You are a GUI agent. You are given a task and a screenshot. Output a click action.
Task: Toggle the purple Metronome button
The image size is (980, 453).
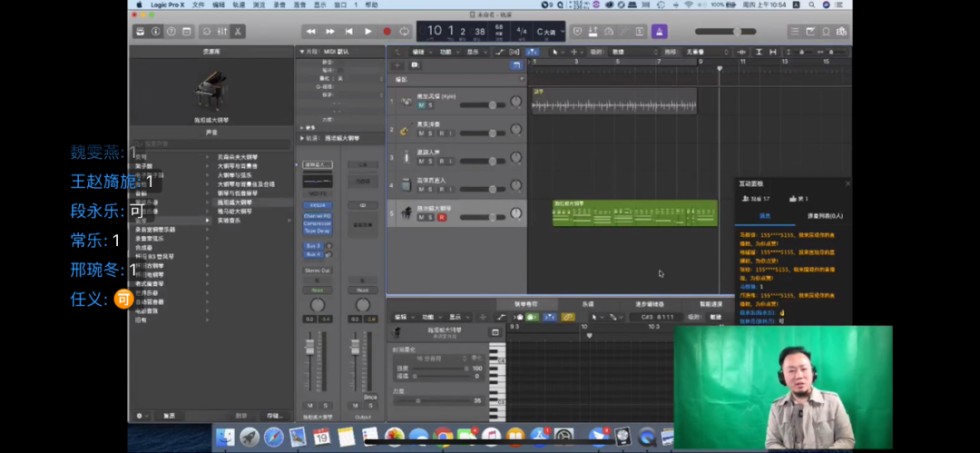pyautogui.click(x=659, y=31)
